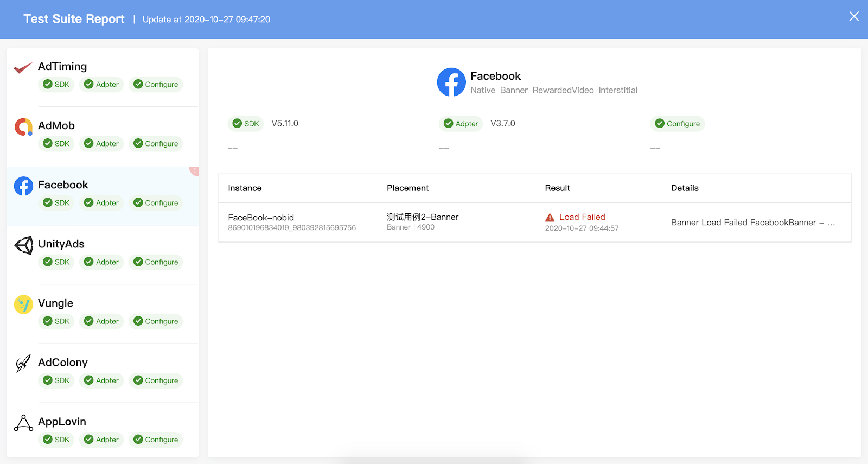The height and width of the screenshot is (464, 868).
Task: Click Facebook SDK badge in sidebar
Action: [56, 202]
